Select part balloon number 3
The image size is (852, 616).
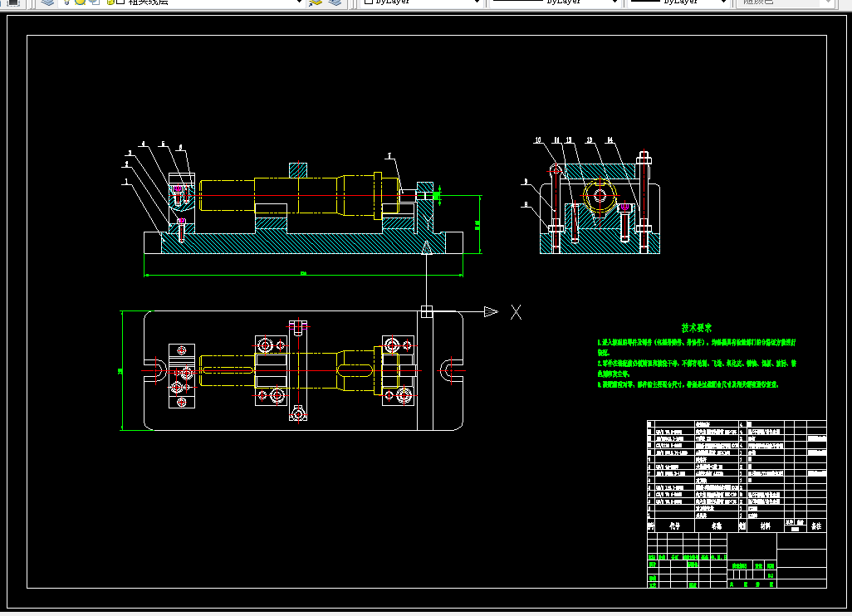coord(130,154)
